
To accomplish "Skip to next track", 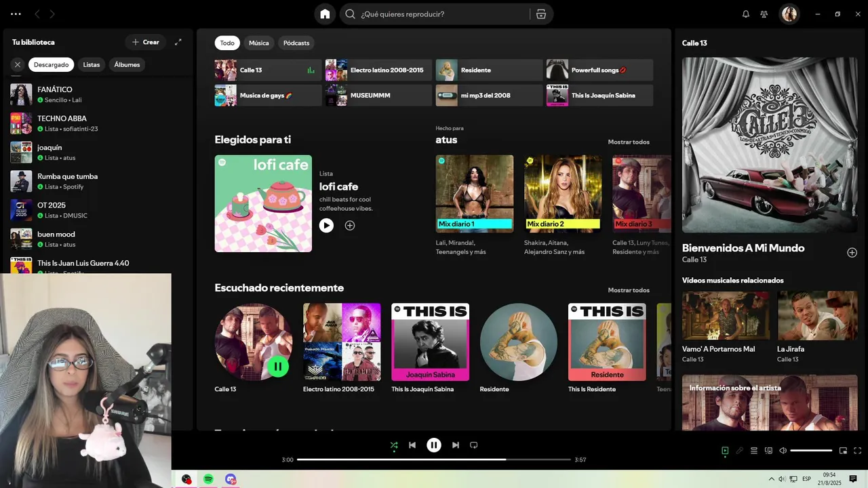I will pyautogui.click(x=456, y=445).
